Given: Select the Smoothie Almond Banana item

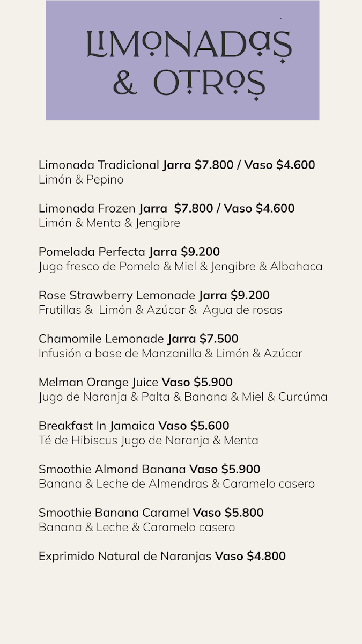Looking at the screenshot, I should [150, 469].
